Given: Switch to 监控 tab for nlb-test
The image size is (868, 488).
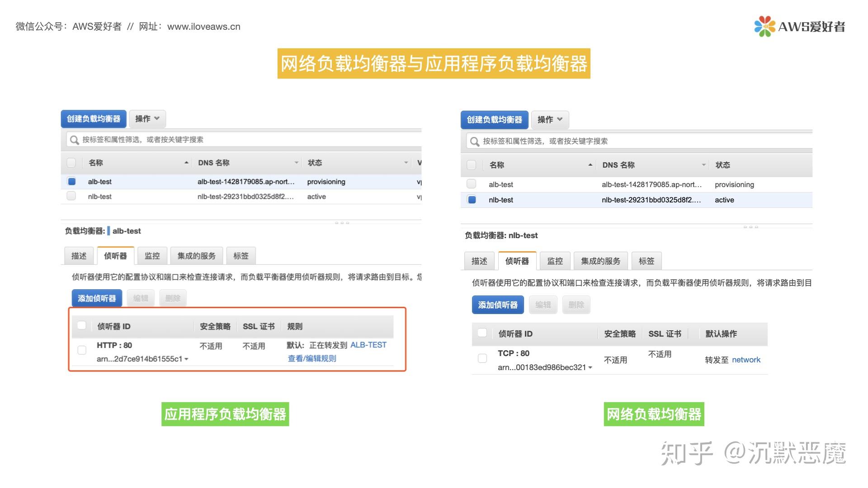Looking at the screenshot, I should (555, 261).
